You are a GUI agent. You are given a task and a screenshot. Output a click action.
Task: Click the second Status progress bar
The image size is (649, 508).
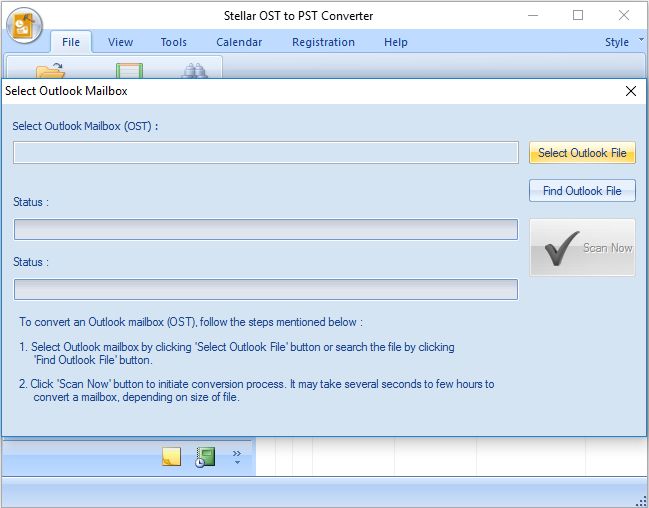[x=266, y=289]
